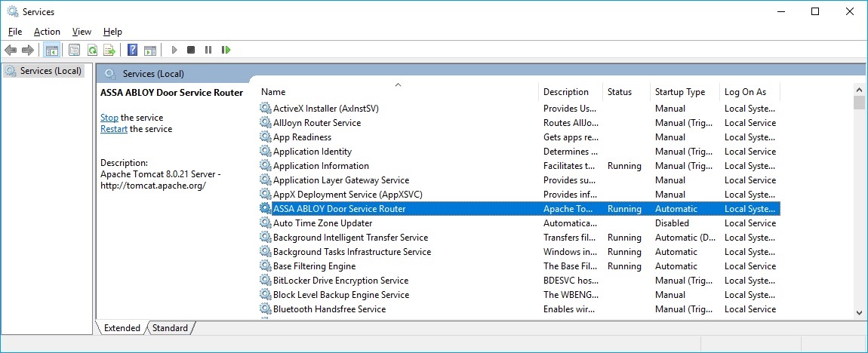Screen dimensions: 868x353
Task: Open the Help toolbar icon
Action: point(132,50)
